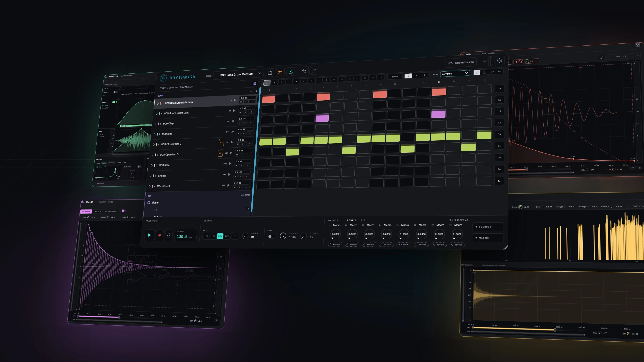Click the orange waveform import icon
The height and width of the screenshot is (362, 644).
tap(280, 72)
